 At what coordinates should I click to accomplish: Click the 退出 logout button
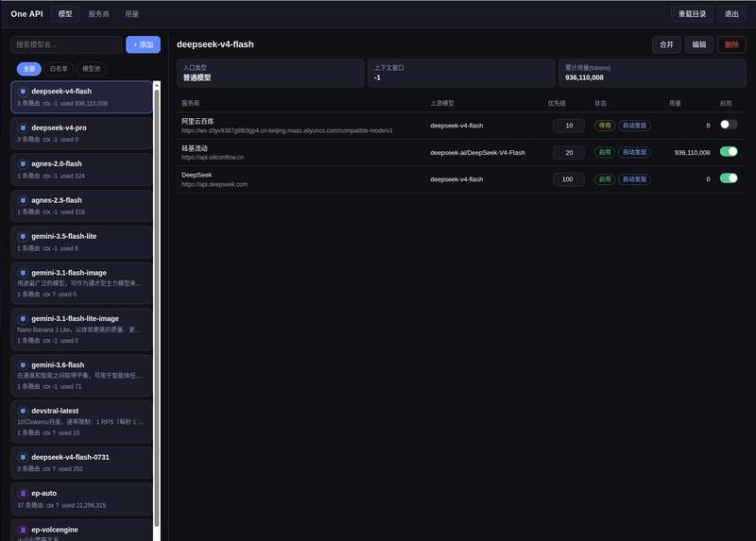point(731,14)
